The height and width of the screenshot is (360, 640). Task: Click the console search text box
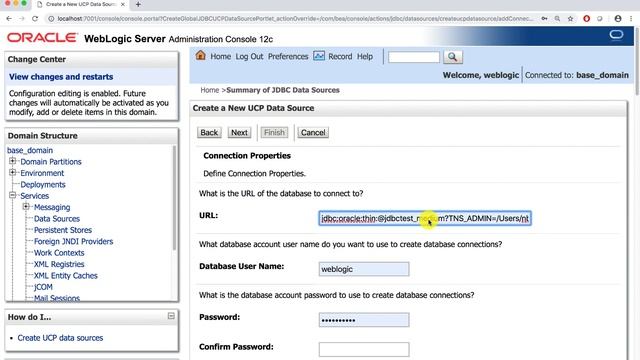414,57
